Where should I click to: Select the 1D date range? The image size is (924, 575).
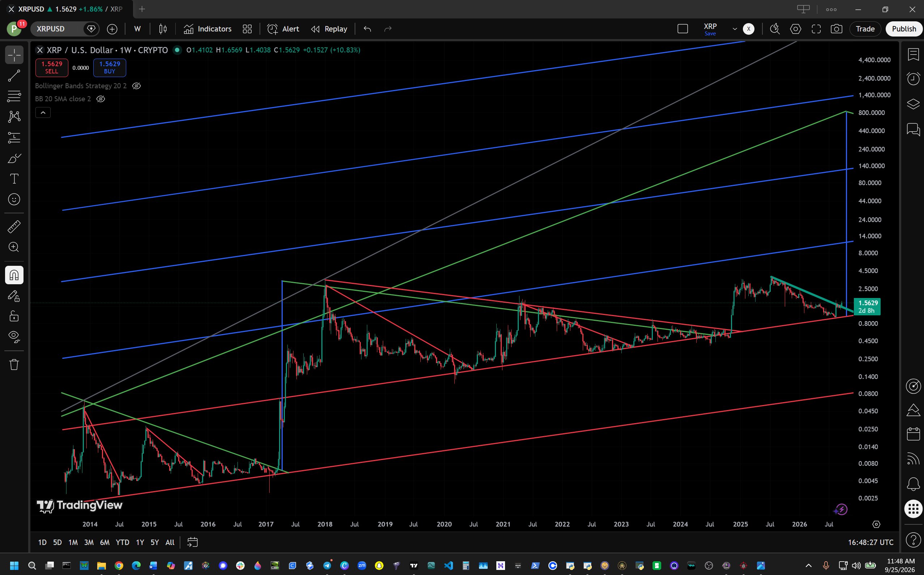click(x=42, y=542)
